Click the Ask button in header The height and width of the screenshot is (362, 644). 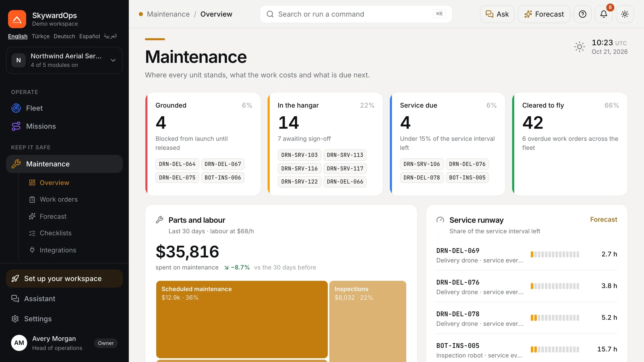pos(497,14)
